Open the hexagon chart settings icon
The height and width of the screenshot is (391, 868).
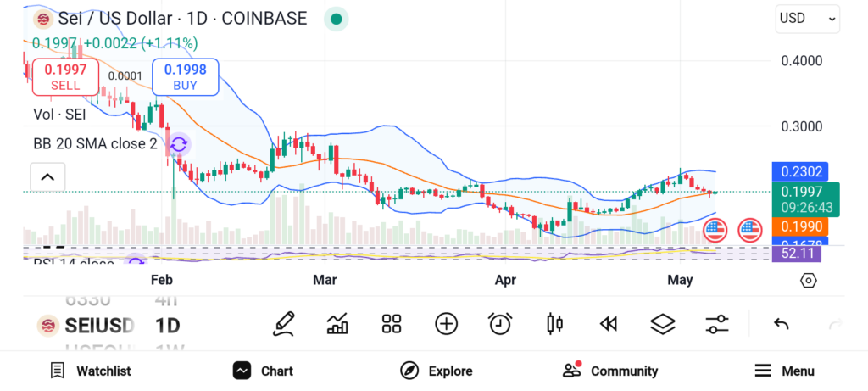[808, 280]
